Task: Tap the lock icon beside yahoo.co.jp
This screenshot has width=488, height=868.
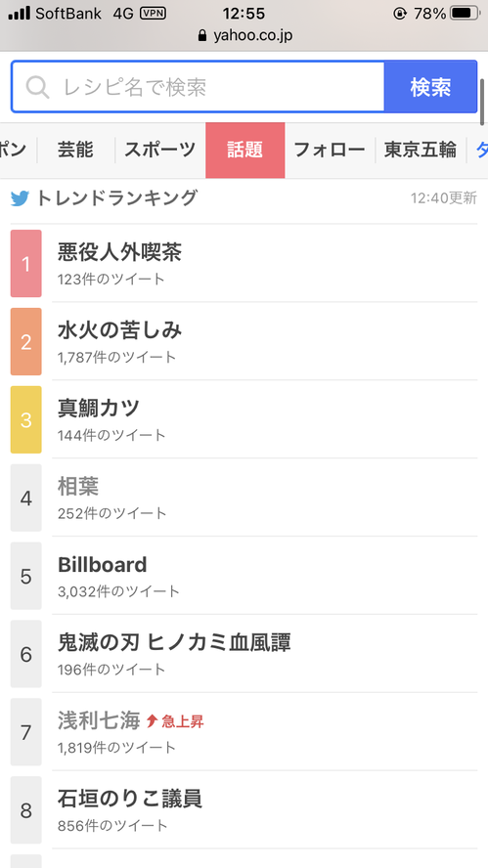Action: 202,36
